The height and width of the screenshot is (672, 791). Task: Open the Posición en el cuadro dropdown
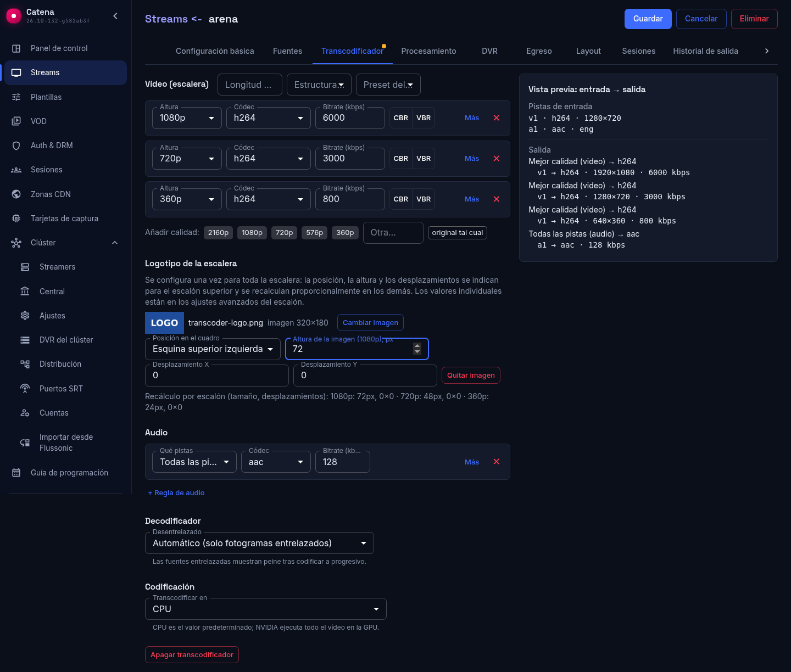pyautogui.click(x=213, y=349)
